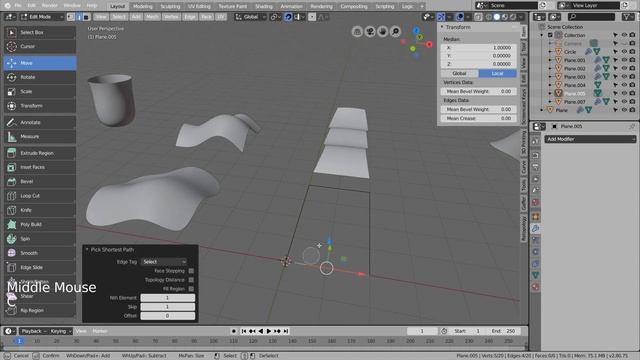Collapse the Transform panel
The height and width of the screenshot is (360, 640).
(442, 27)
